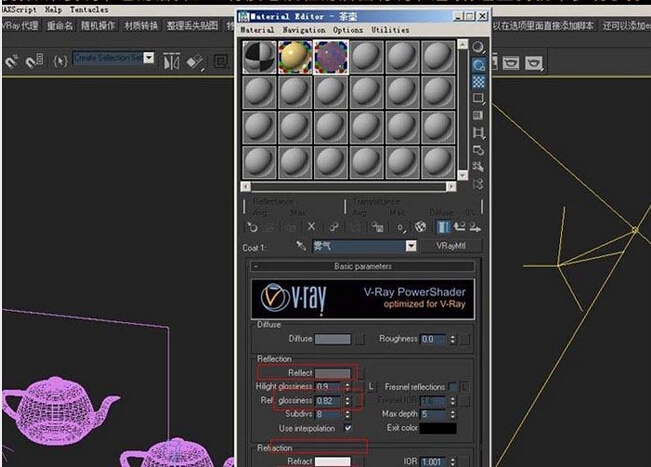Viewport: 651px width, 467px height.
Task: Open the Utilities menu
Action: [x=390, y=30]
